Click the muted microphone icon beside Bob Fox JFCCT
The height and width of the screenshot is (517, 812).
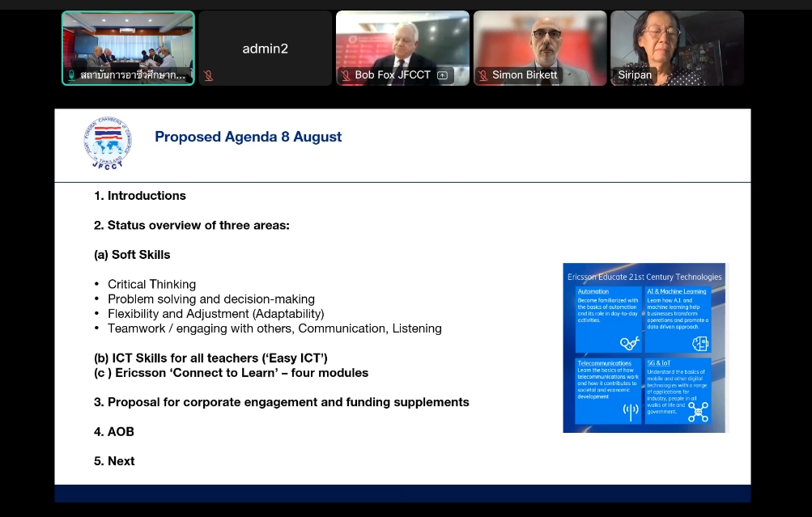point(346,75)
